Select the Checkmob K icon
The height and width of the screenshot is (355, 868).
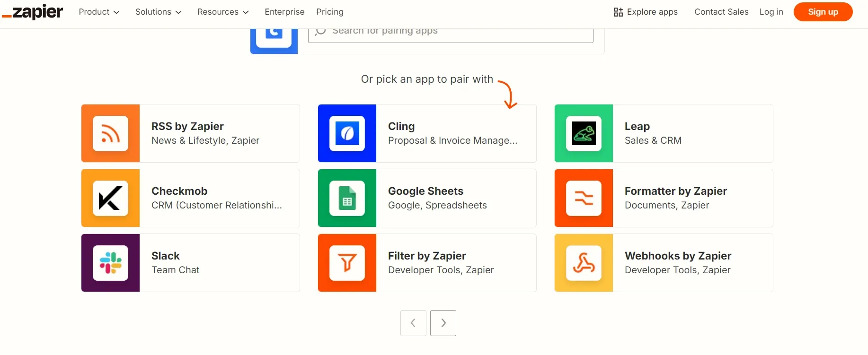pyautogui.click(x=110, y=198)
